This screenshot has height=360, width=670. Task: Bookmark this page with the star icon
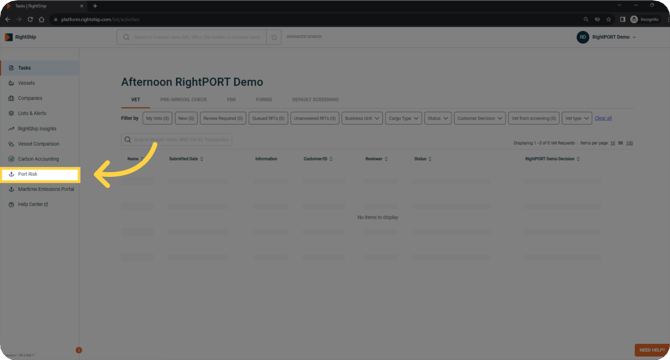coord(609,19)
